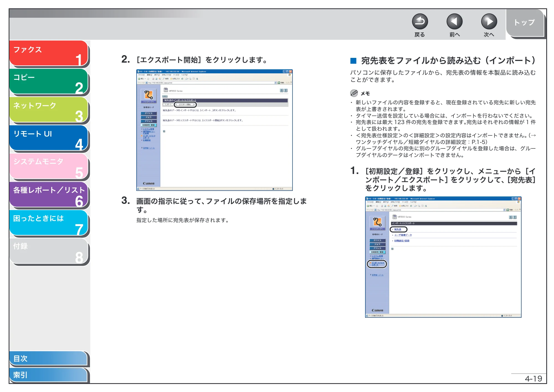
Task: Open システムモニタ chapter 5 tab
Action: (49, 166)
